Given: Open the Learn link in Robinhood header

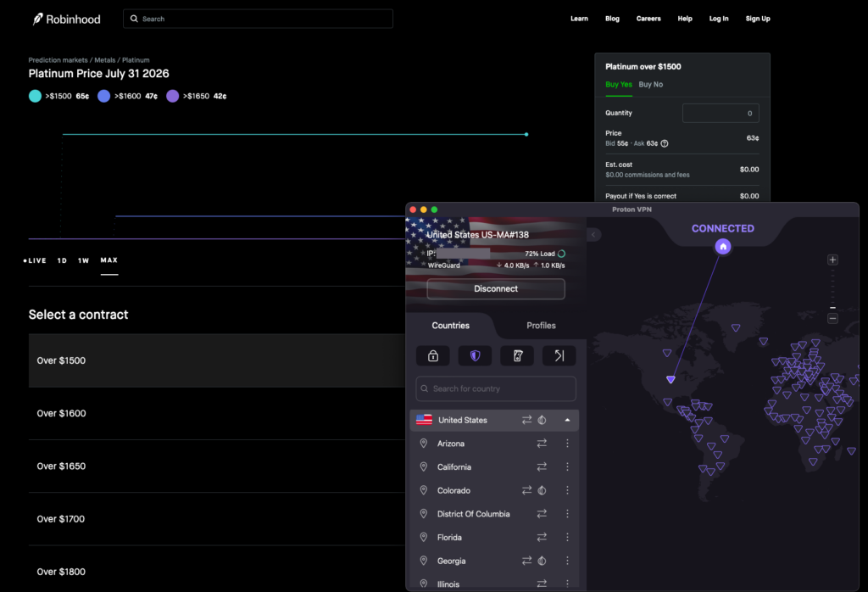Looking at the screenshot, I should [x=579, y=19].
